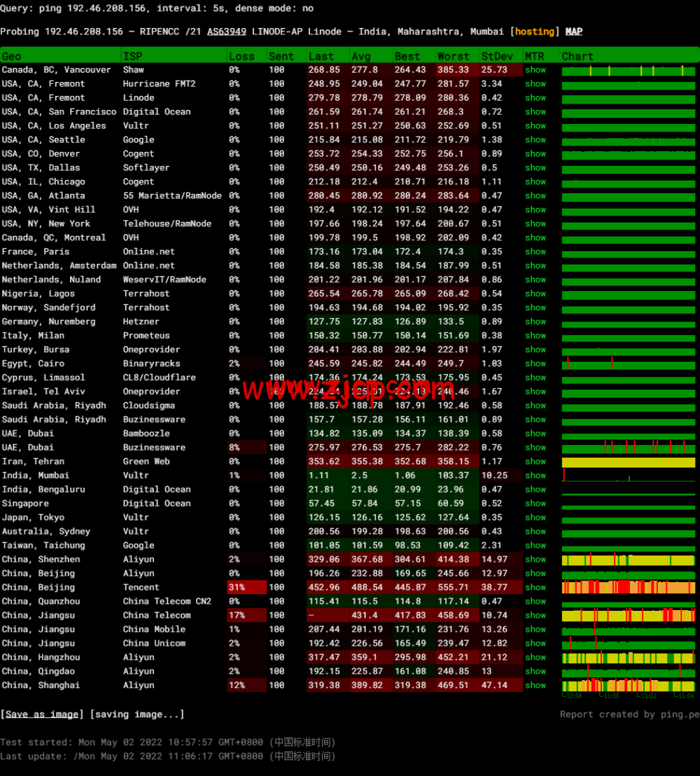The width and height of the screenshot is (700, 776).
Task: Show MTR for Jiangsu China Telecom
Action: pyautogui.click(x=535, y=615)
